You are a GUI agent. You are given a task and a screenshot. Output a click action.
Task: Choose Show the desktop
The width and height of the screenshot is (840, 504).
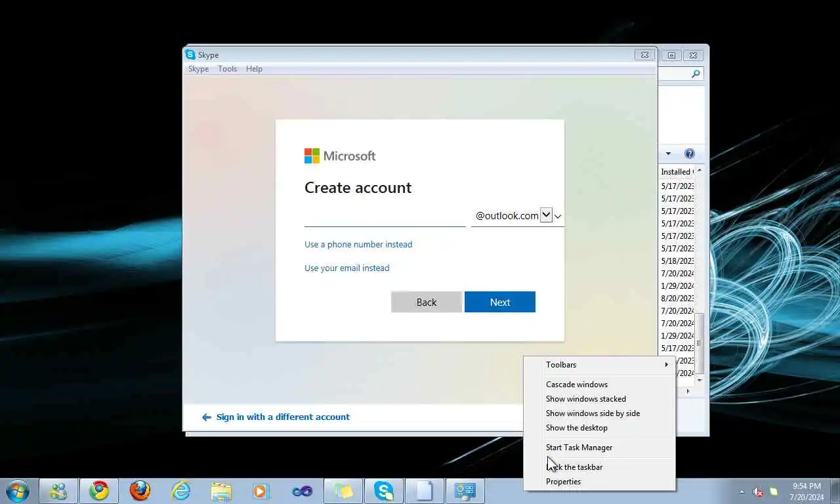600,428
